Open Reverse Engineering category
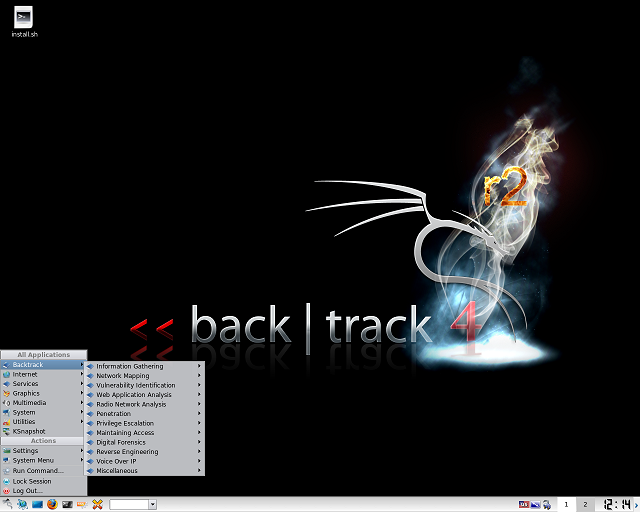Screen dimensions: 640x512 [144, 452]
